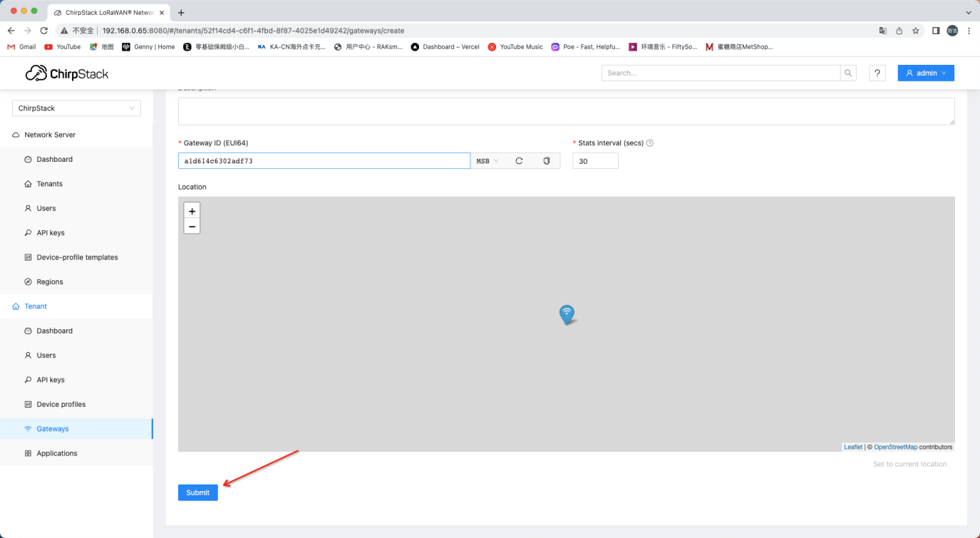Zoom out on the location map
Image resolution: width=980 pixels, height=538 pixels.
click(x=192, y=227)
